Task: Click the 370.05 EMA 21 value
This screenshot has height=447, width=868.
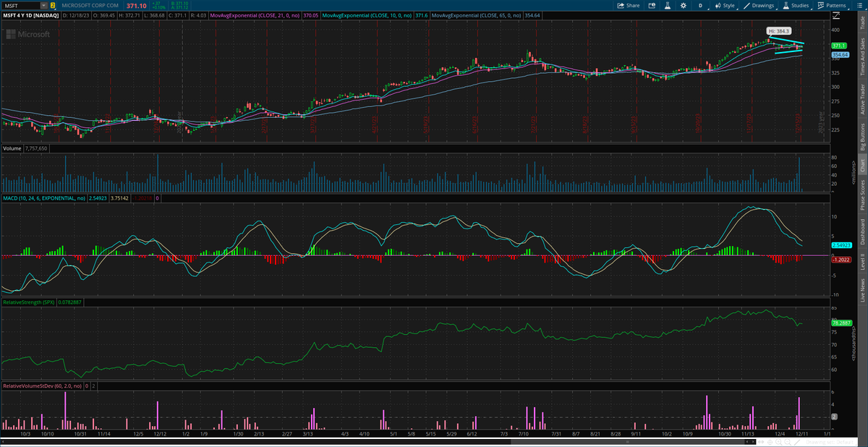Action: point(312,14)
